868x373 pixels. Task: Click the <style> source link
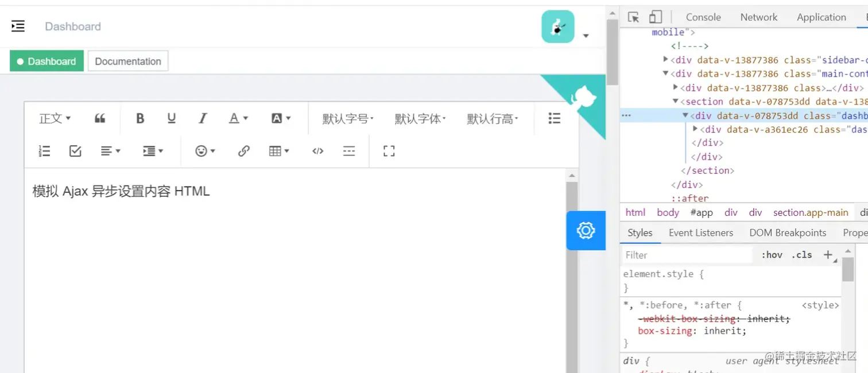click(820, 305)
